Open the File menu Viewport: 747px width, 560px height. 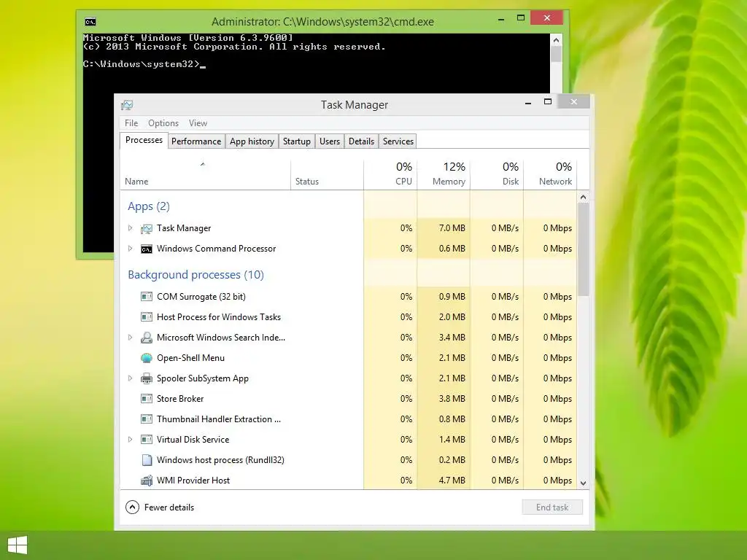click(131, 122)
